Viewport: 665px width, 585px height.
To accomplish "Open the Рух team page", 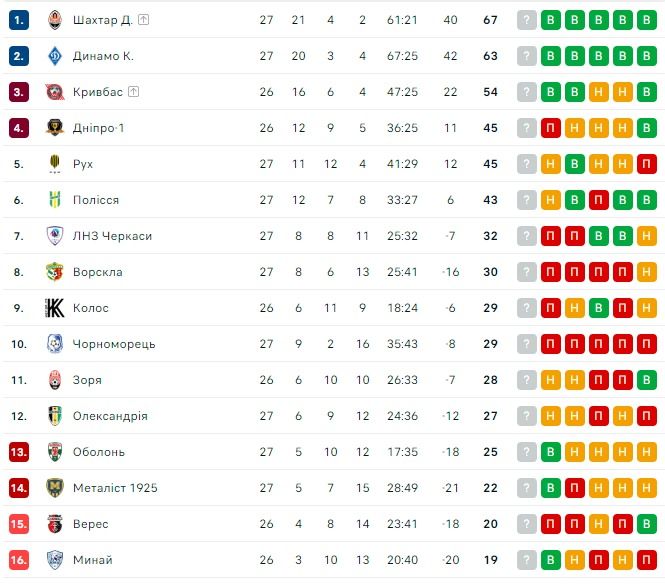I will [83, 164].
